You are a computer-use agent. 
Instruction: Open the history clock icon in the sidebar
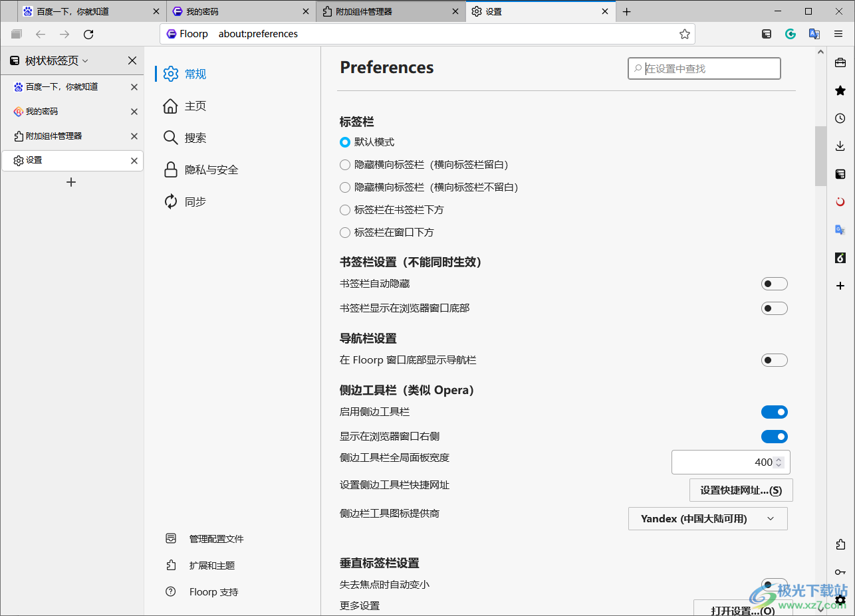coord(840,118)
